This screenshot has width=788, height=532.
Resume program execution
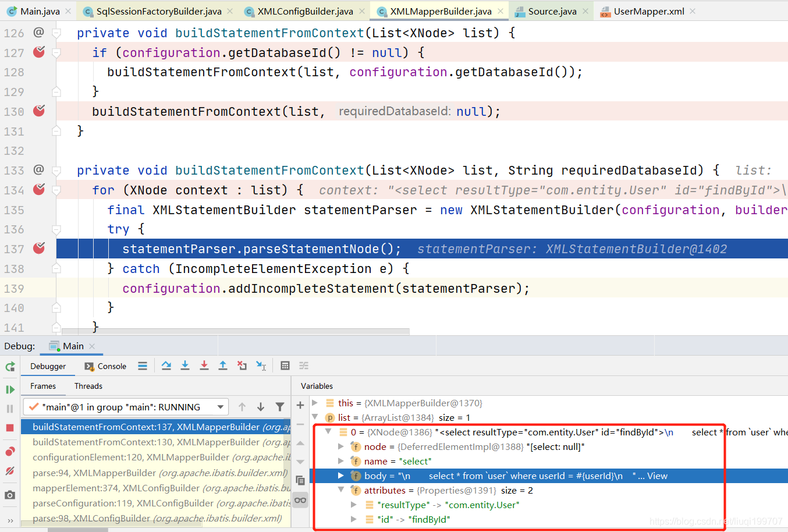point(10,389)
